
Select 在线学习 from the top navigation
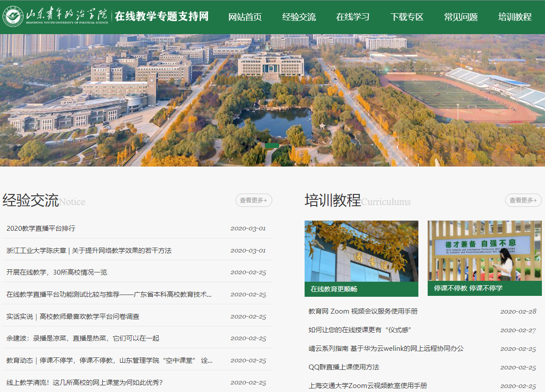(352, 17)
